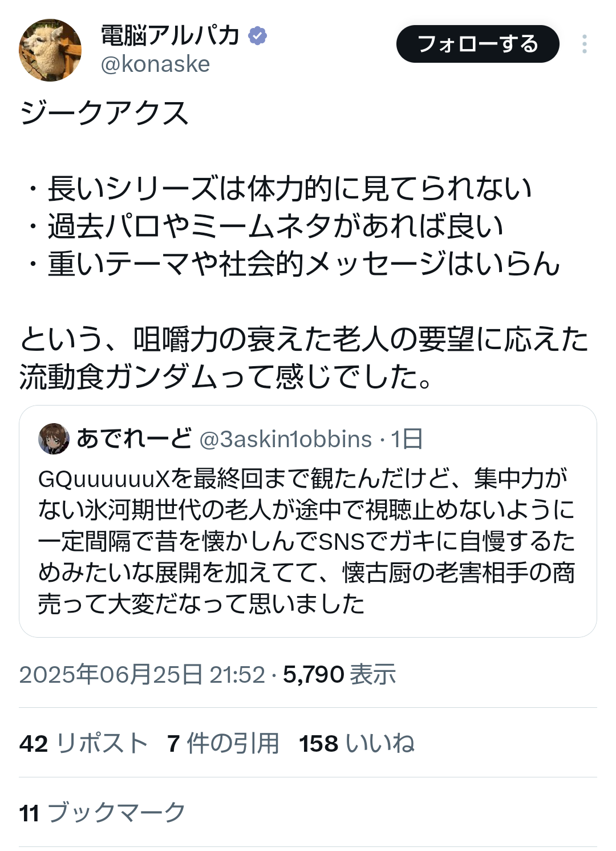Image resolution: width=616 pixels, height=851 pixels.
Task: Click the 電脳アルパカ alpaca profile picture
Action: coord(50,50)
